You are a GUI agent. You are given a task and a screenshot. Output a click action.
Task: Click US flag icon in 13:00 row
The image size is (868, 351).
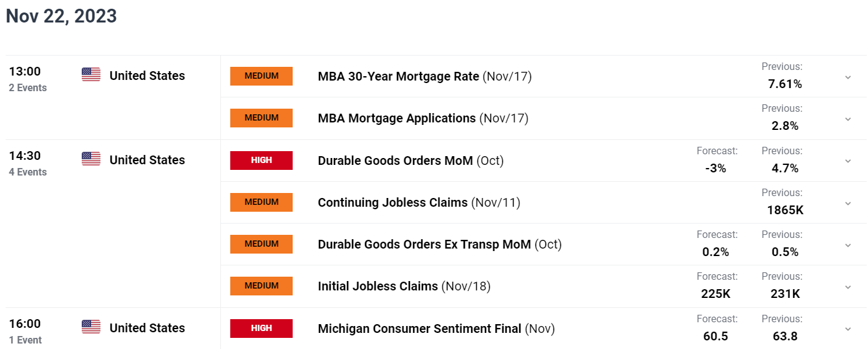pos(91,75)
